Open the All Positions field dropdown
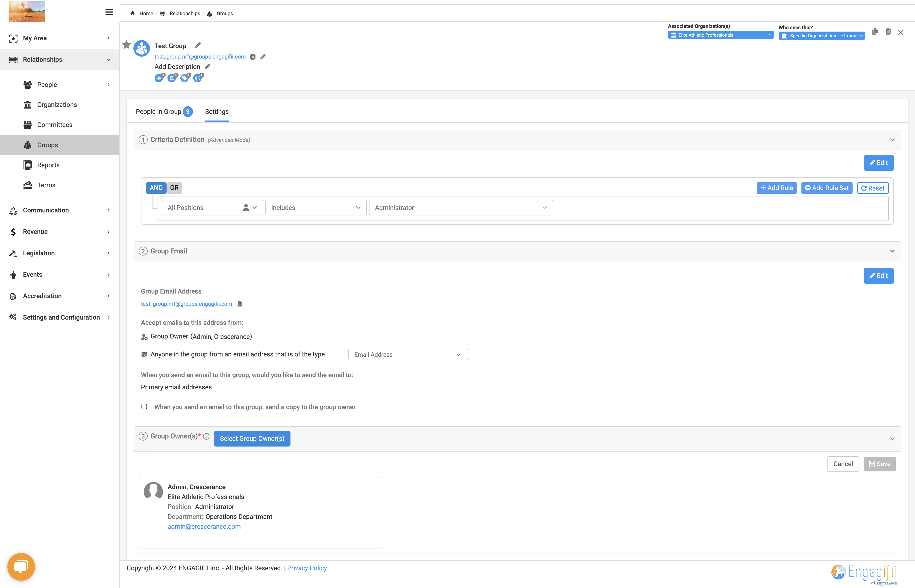Image resolution: width=915 pixels, height=588 pixels. [212, 208]
